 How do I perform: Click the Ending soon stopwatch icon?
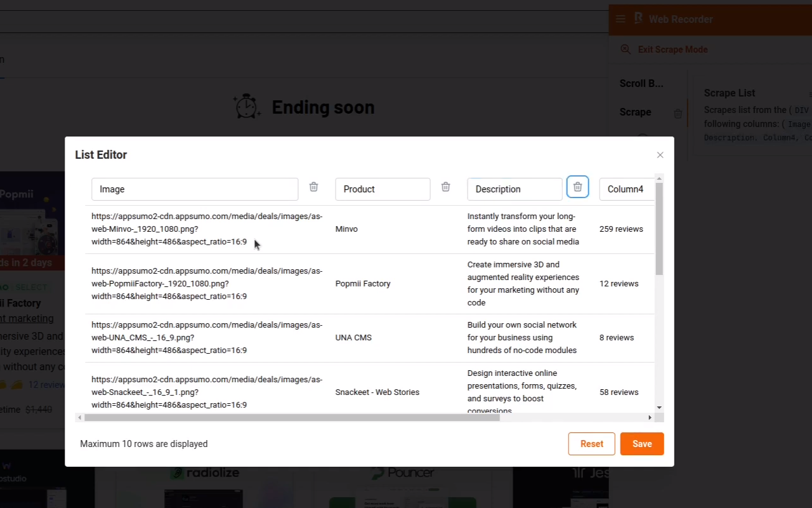pyautogui.click(x=247, y=106)
